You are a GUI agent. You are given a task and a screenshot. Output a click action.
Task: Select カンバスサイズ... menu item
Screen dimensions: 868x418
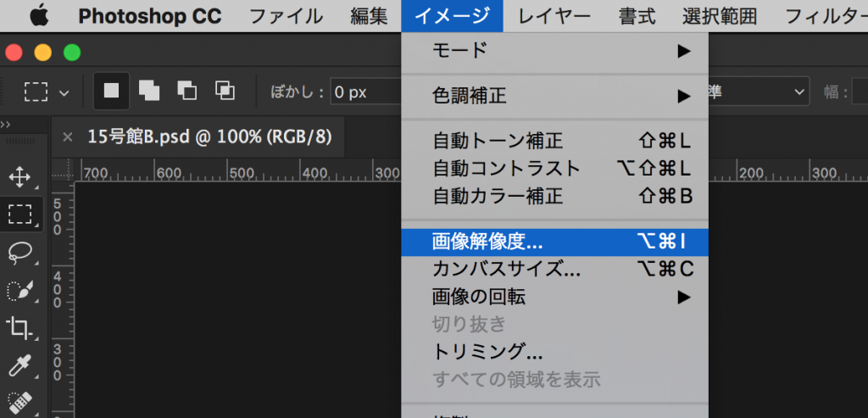pos(554,270)
